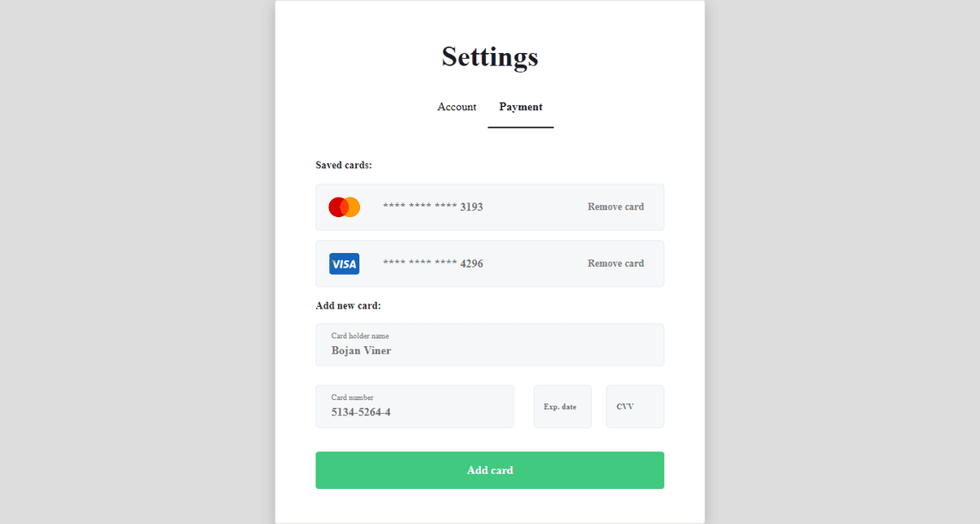The width and height of the screenshot is (980, 524).
Task: Select the Visa card ending in 4296
Action: click(x=489, y=264)
